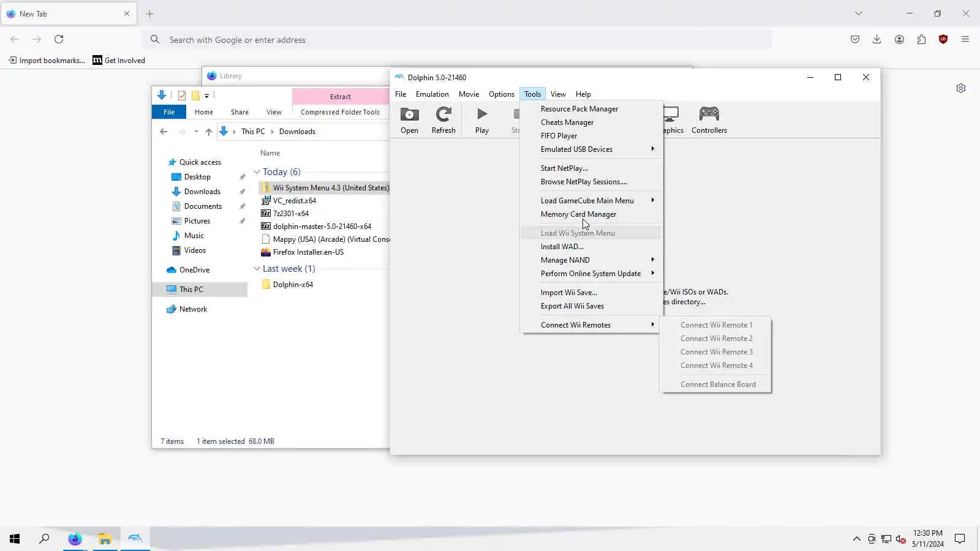Click the Firefox address search field
Viewport: 980px width, 551px height.
457,40
